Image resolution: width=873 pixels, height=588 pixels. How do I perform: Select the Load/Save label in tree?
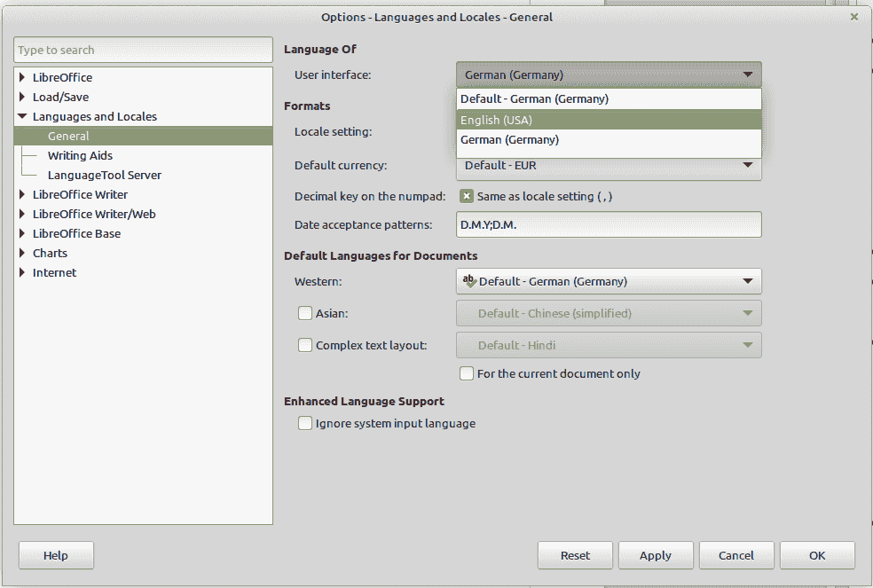click(x=60, y=97)
